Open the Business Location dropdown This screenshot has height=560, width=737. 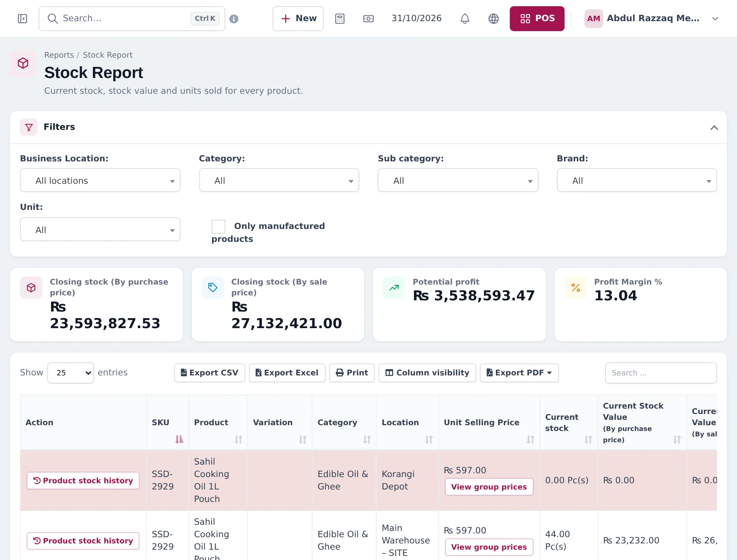pos(100,180)
